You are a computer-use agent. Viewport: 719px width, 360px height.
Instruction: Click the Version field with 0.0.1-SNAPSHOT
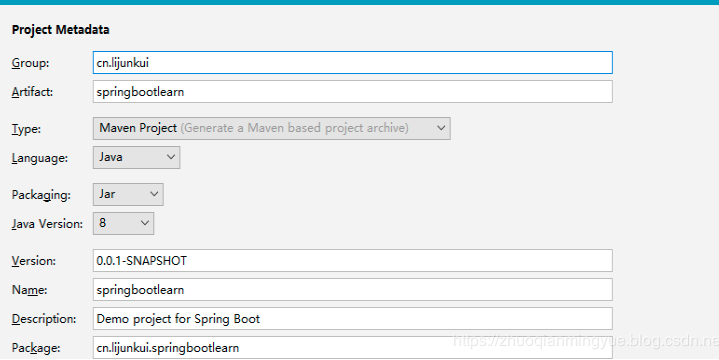(353, 260)
